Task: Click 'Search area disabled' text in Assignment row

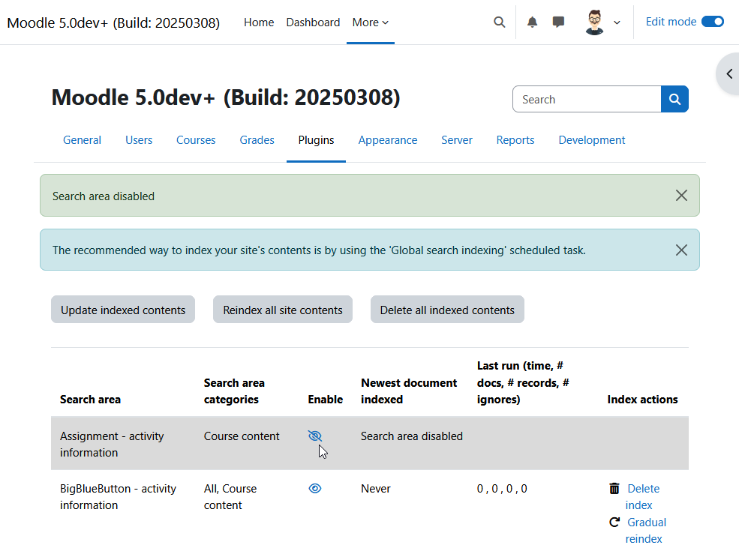Action: 411,436
